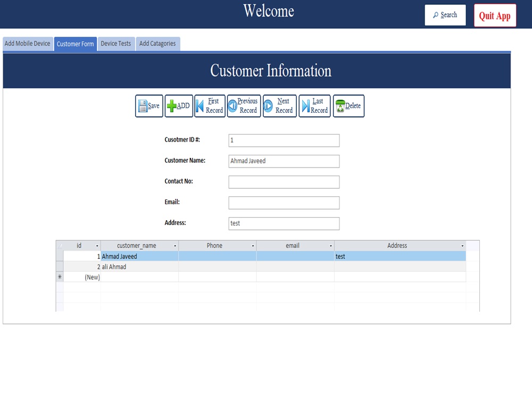Jump to Last Record arrow icon
The height and width of the screenshot is (399, 532).
[x=306, y=106]
